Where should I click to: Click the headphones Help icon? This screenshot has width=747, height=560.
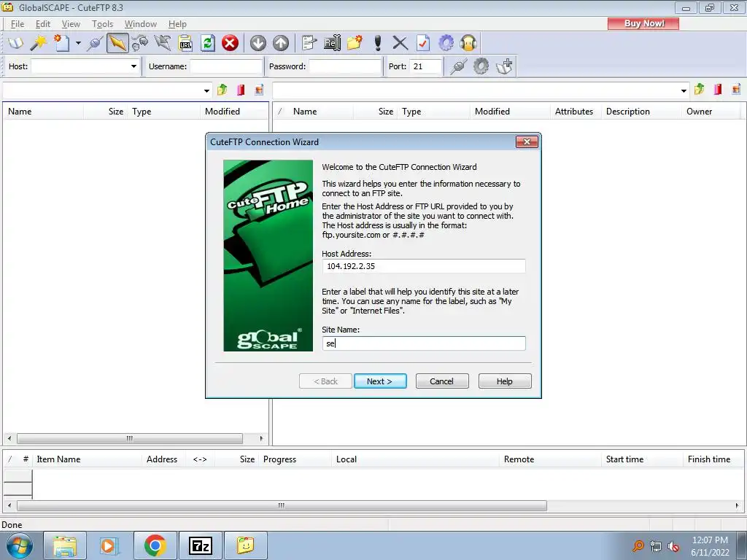pyautogui.click(x=468, y=43)
